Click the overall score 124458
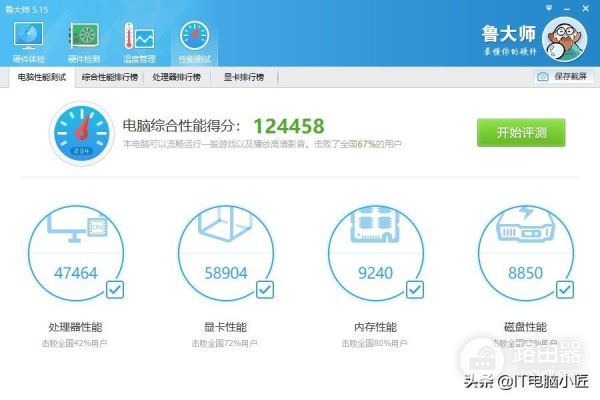Screen dimensions: 600x400 (x=289, y=126)
